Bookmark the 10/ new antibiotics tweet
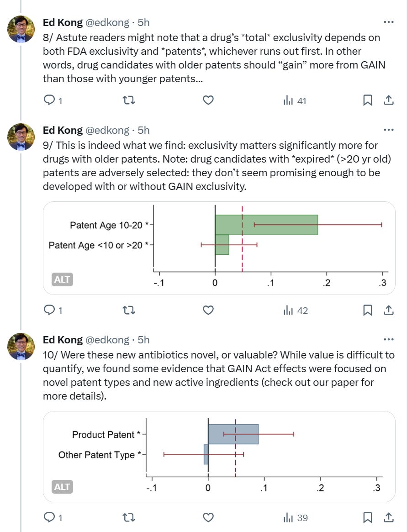 pos(368,517)
